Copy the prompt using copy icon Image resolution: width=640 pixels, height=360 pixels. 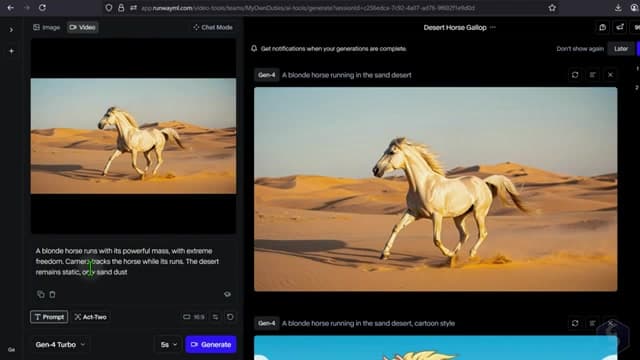(x=41, y=294)
